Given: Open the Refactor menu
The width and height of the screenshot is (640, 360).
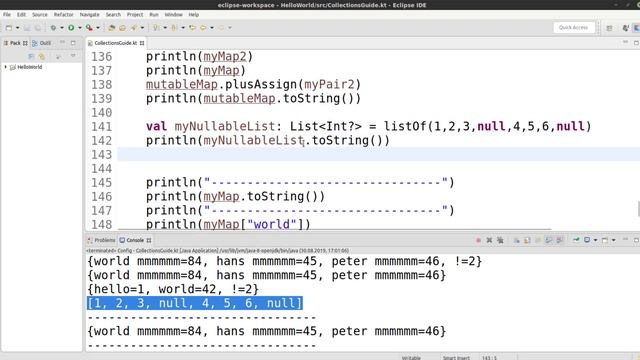Looking at the screenshot, I should tap(64, 14).
